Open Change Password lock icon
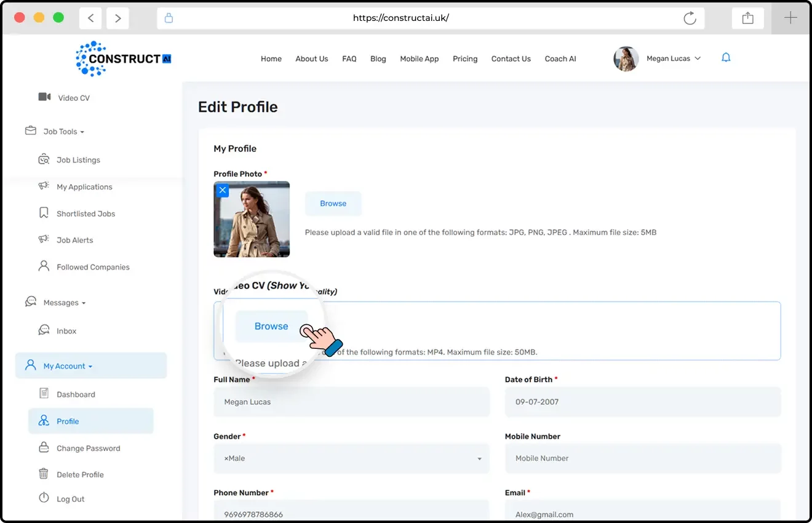Viewport: 812px width, 523px height. coord(44,447)
